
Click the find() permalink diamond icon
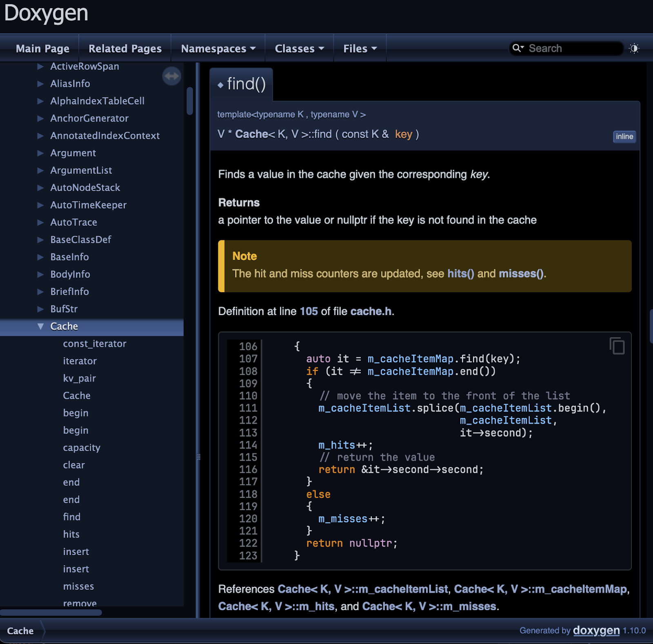coord(220,85)
